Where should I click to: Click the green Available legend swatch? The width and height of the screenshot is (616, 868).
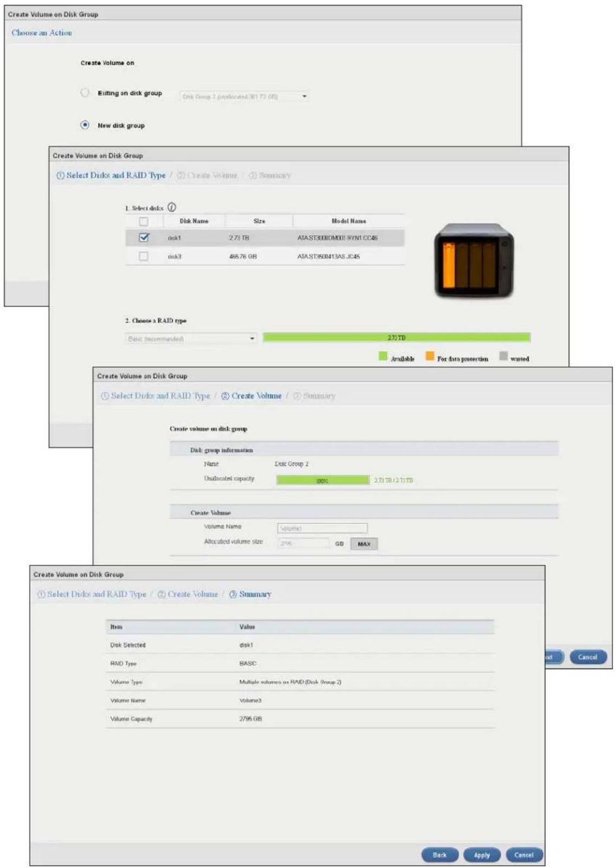click(x=383, y=356)
